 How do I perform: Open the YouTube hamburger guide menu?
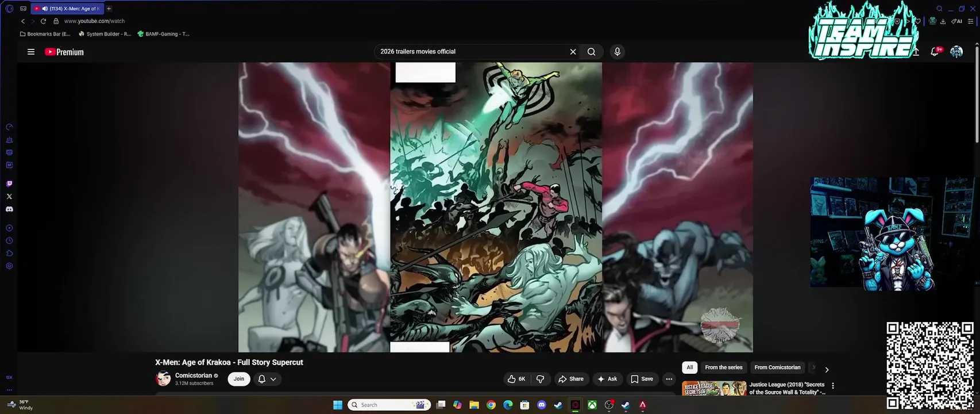coord(31,52)
